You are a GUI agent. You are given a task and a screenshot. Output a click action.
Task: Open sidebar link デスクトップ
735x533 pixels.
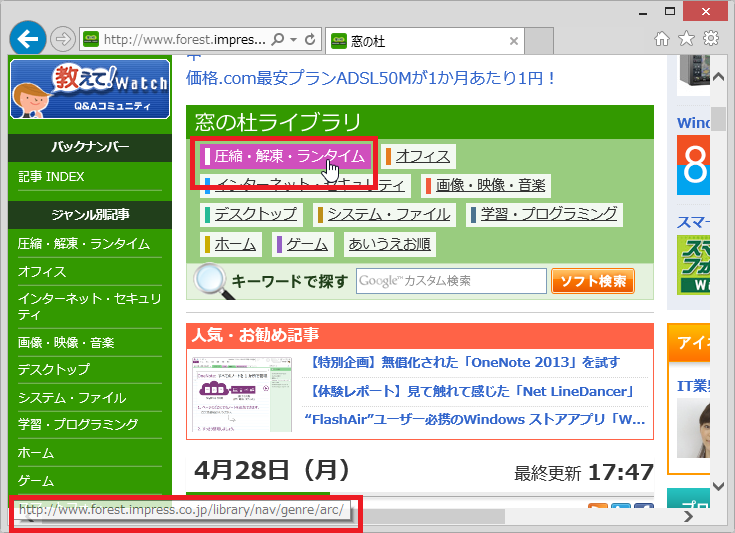[x=53, y=369]
